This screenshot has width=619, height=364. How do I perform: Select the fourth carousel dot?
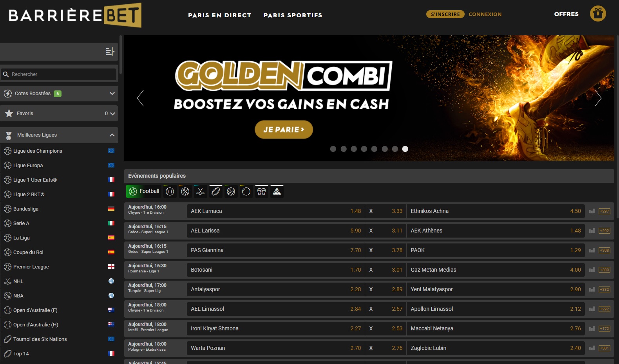(364, 149)
